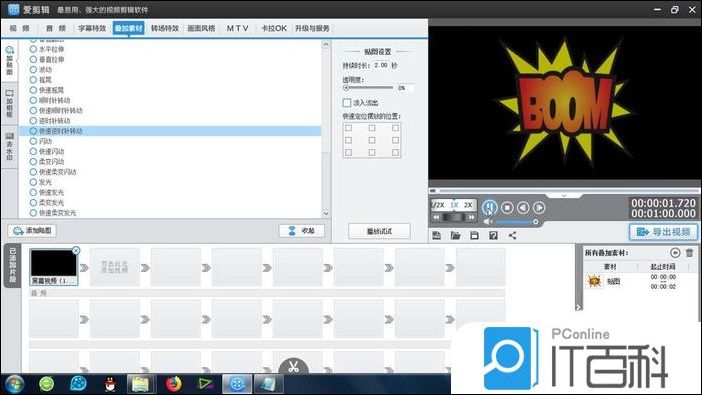Screen dimensions: 702x395
Task: Step forward one frame in the preview
Action: coord(539,207)
